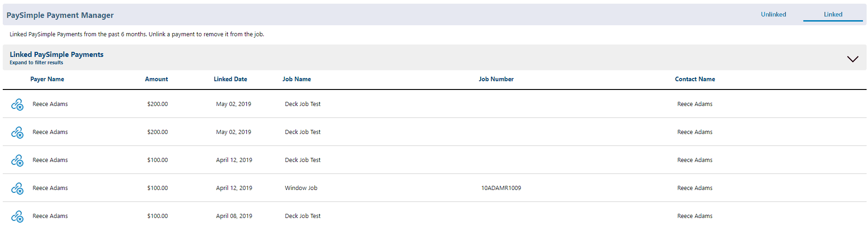Expand the Linked PaySimple Payments filter chevron
The height and width of the screenshot is (229, 868).
(852, 59)
